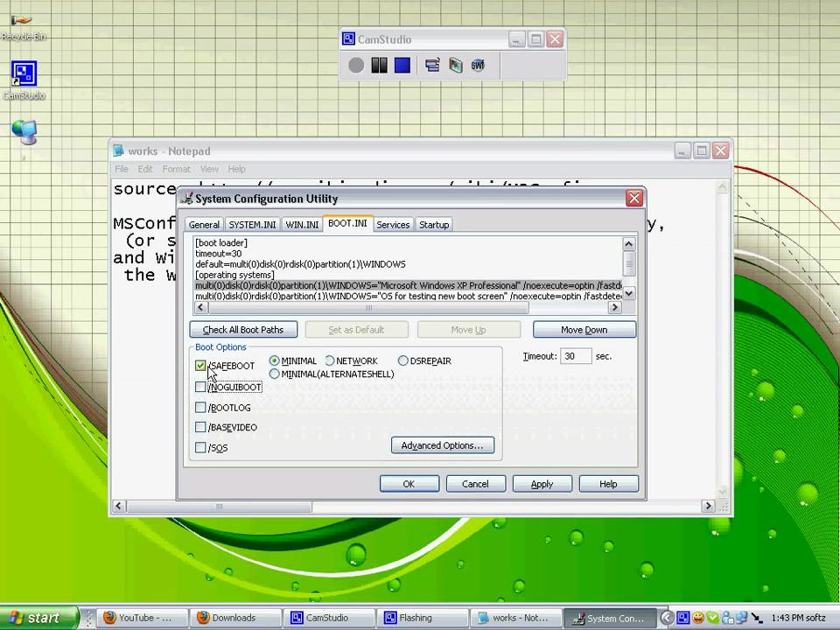This screenshot has height=630, width=840.
Task: Switch to the General tab
Action: pyautogui.click(x=204, y=225)
